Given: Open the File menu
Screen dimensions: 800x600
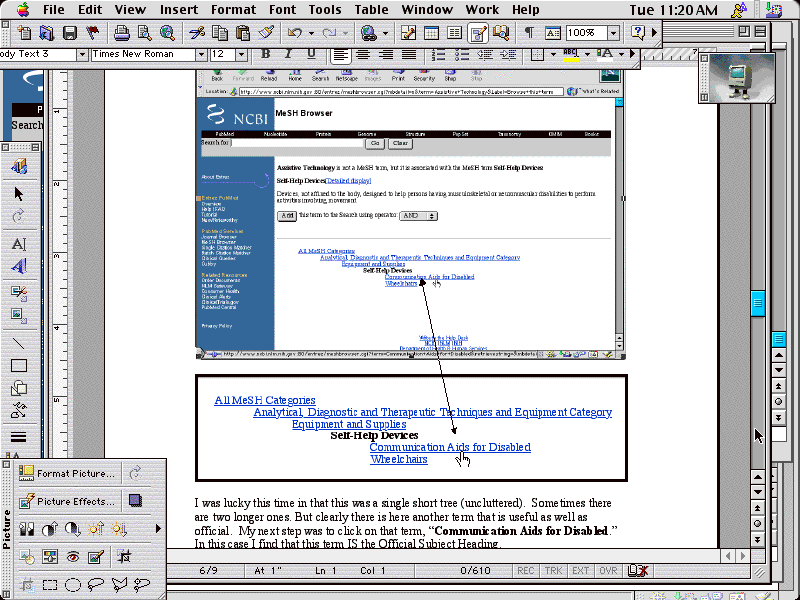Looking at the screenshot, I should point(54,10).
